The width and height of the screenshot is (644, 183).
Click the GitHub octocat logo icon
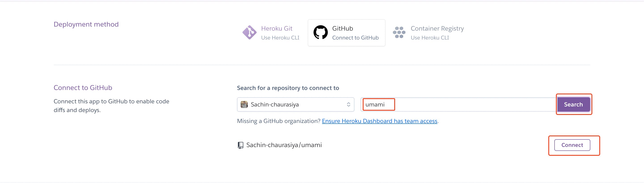pos(320,32)
